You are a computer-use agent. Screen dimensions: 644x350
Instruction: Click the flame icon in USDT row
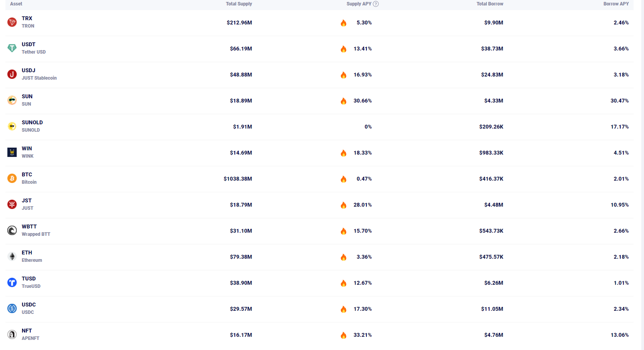(344, 49)
